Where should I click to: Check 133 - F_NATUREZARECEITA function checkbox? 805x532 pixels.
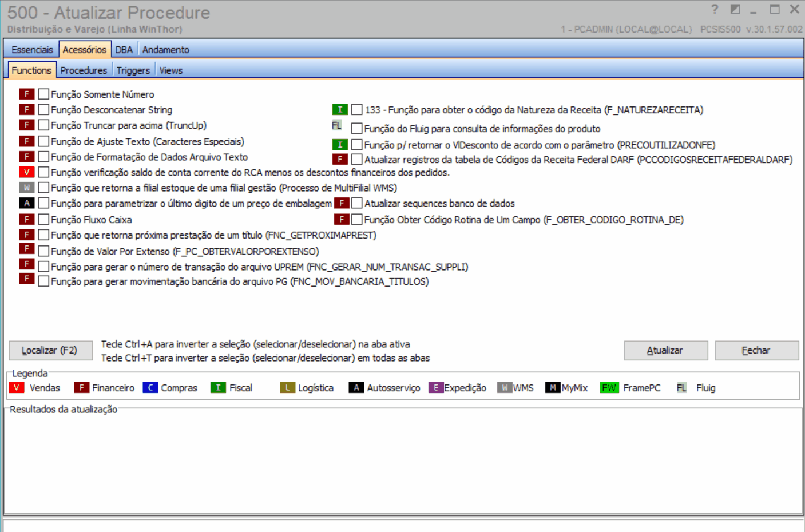pyautogui.click(x=356, y=109)
